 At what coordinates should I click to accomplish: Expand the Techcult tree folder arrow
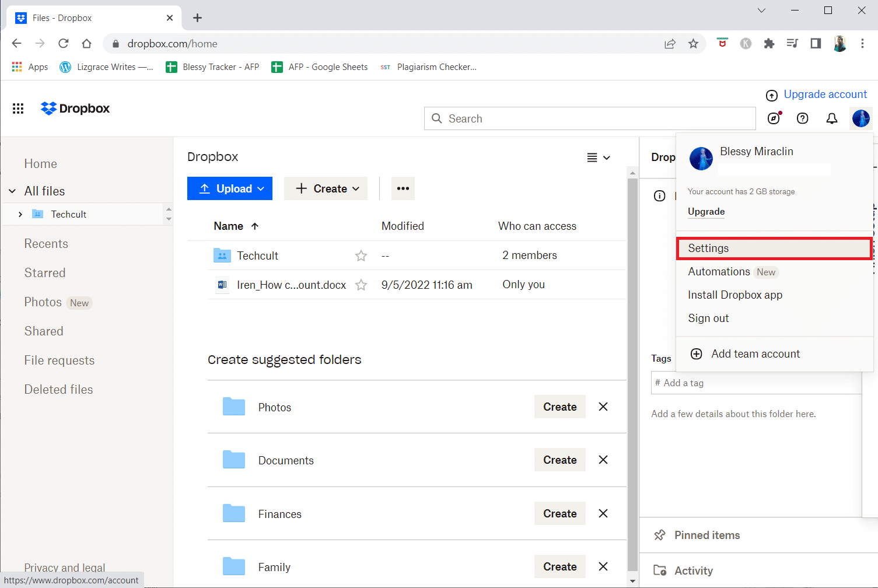[x=20, y=214]
